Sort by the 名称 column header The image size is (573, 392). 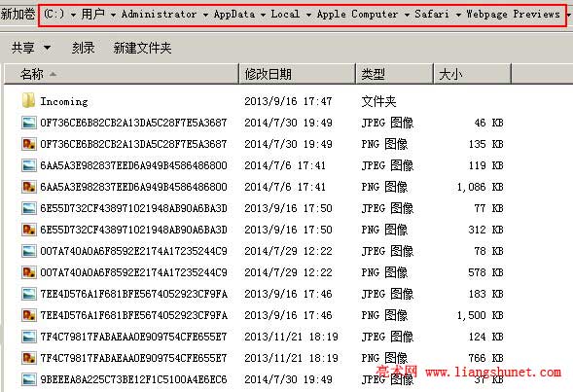(122, 74)
